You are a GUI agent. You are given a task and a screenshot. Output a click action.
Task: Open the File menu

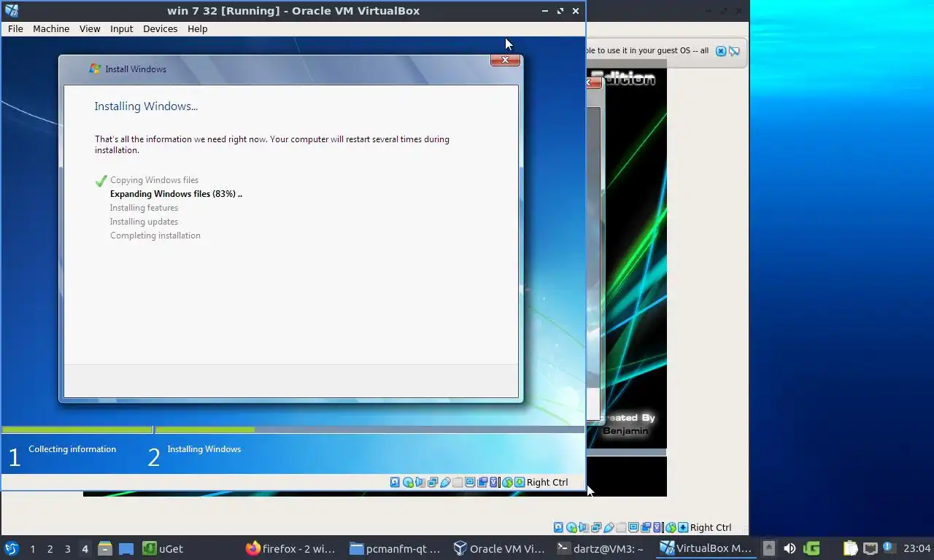tap(15, 28)
